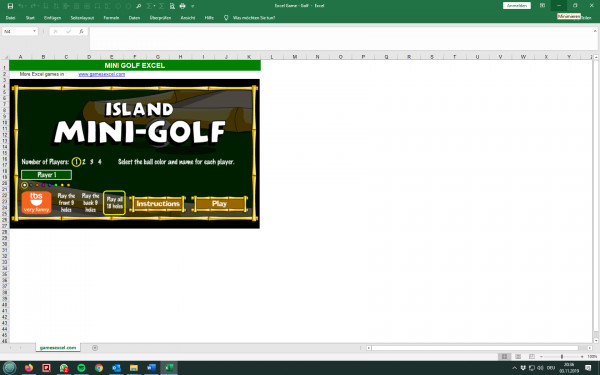
Task: Click the printer icon in quick access toolbar
Action: coord(183,6)
